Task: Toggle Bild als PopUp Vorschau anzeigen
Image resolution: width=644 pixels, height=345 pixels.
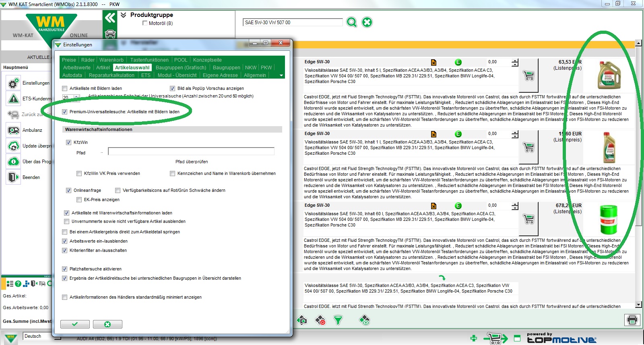Action: [x=173, y=88]
